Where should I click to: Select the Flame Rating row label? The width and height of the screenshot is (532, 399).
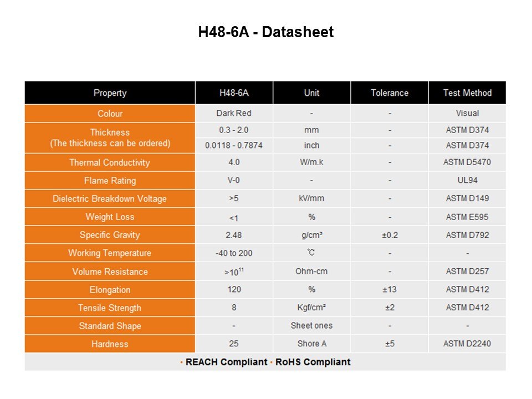point(110,181)
